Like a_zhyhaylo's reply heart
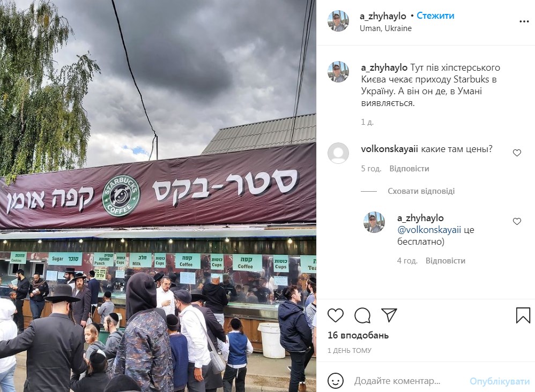The height and width of the screenshot is (392, 535). coord(517,221)
